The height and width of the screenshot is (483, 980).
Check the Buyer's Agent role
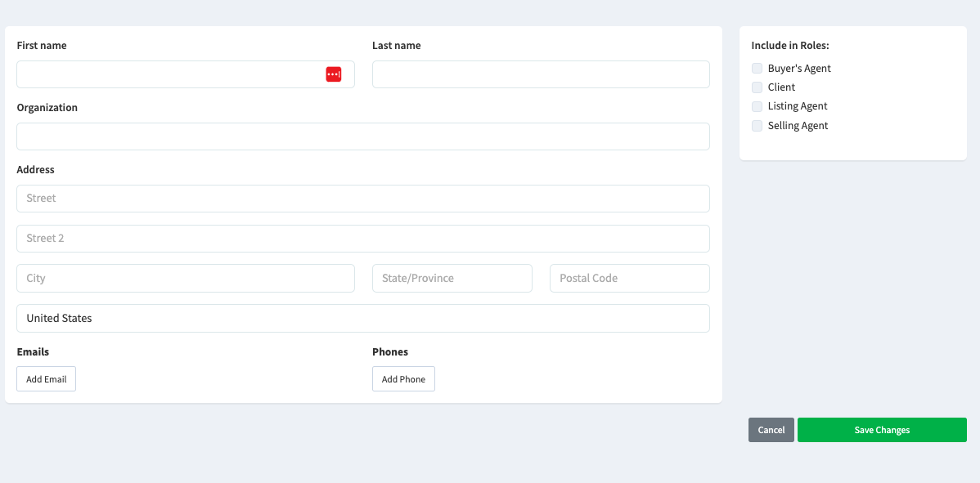tap(757, 68)
